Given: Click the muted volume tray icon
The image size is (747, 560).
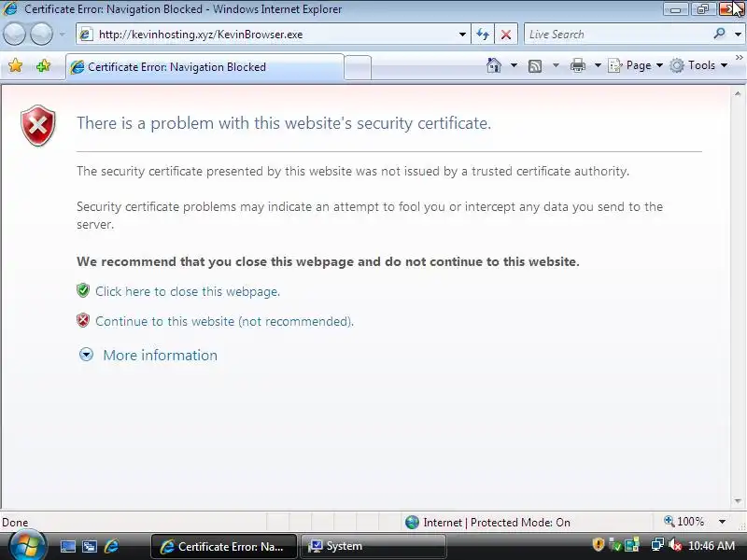Looking at the screenshot, I should tap(674, 545).
